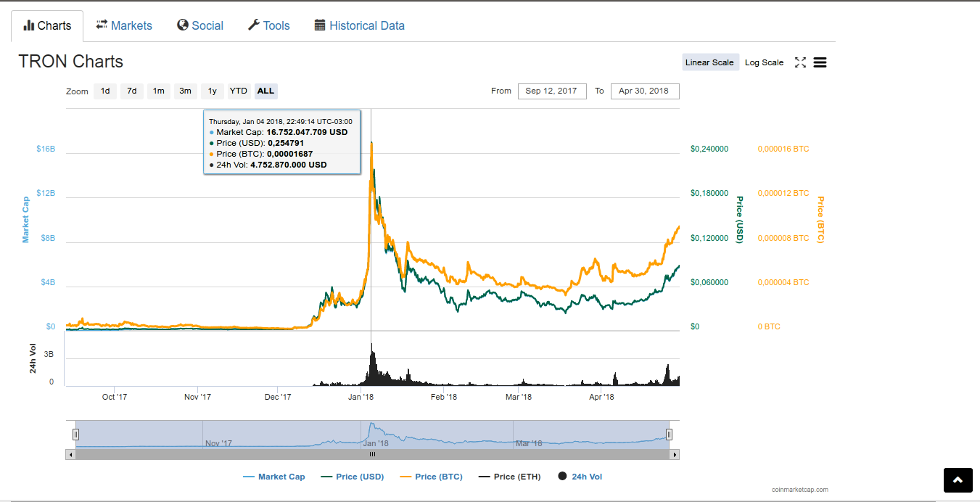Toggle Price (ETH) series in legend
This screenshot has width=980, height=502.
(509, 477)
